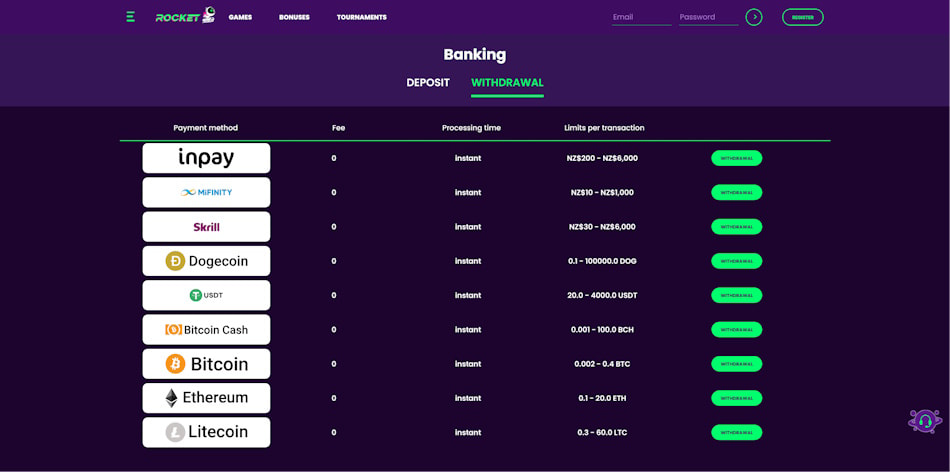Focus the Password input field

709,17
